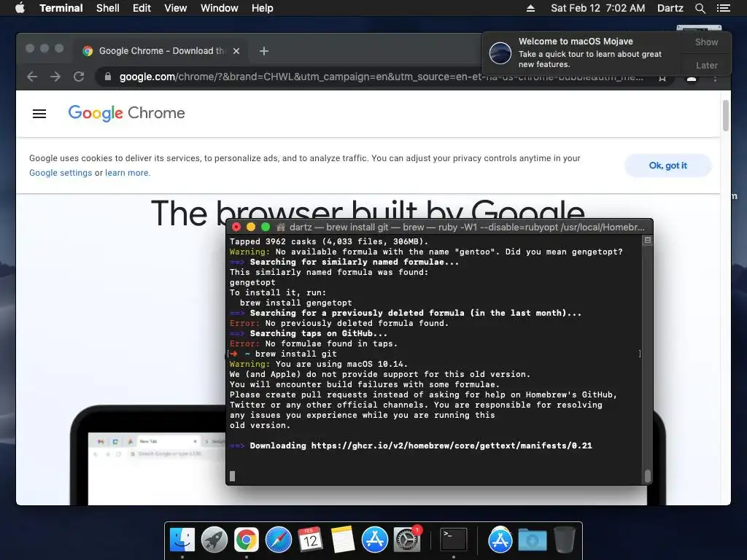The width and height of the screenshot is (747, 560).
Task: Open Notes from the Dock
Action: point(343,540)
